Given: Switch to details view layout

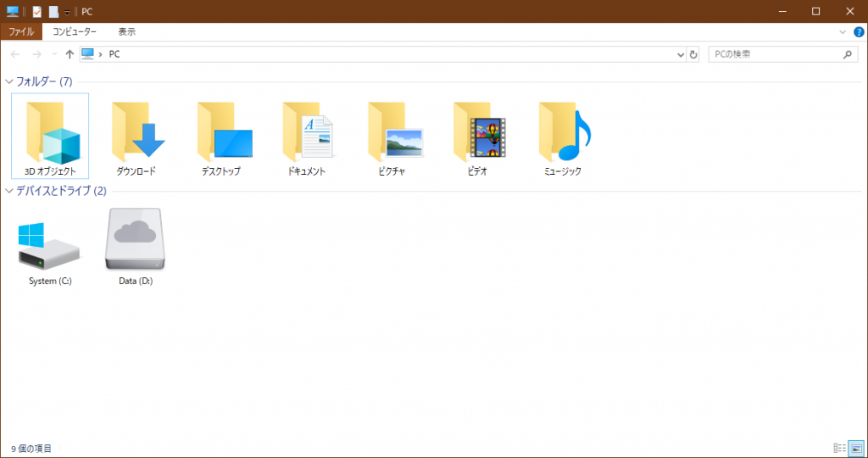Looking at the screenshot, I should 840,448.
